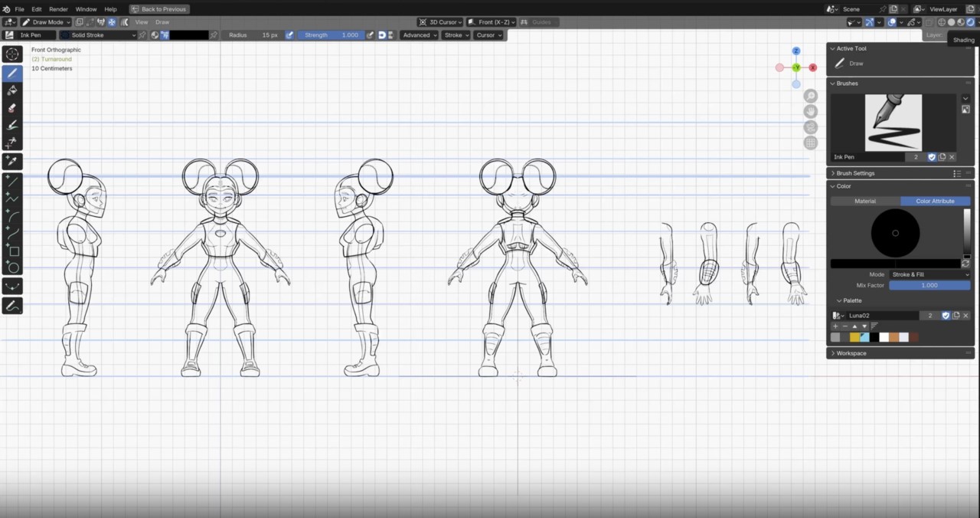Image resolution: width=980 pixels, height=518 pixels.
Task: Select the Draw pencil tool in the toolbar
Action: pyautogui.click(x=11, y=73)
